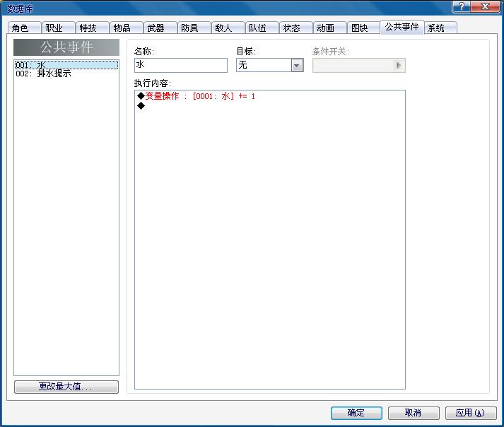Click the help question mark icon
Screen dimensions: 504x427
(x=462, y=6)
